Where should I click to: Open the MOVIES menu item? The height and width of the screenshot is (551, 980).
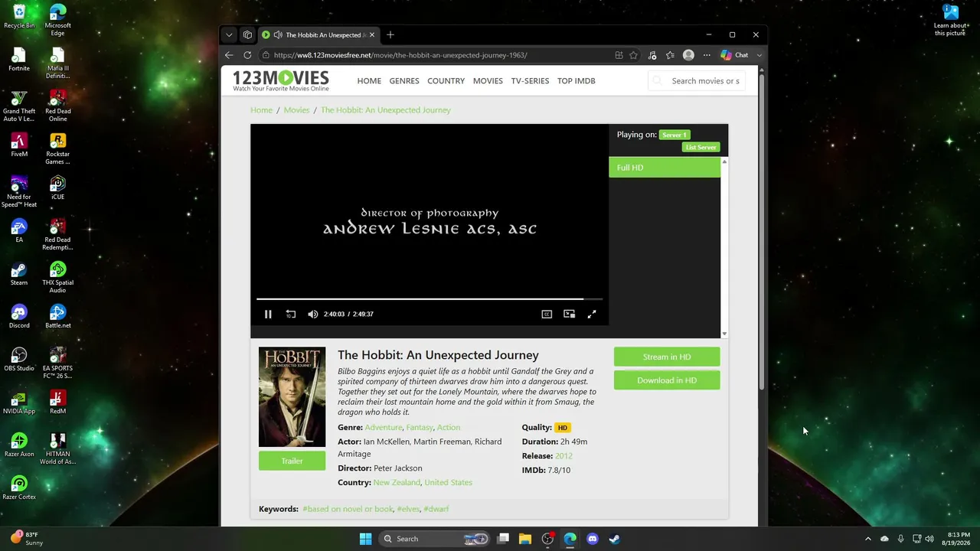click(x=488, y=81)
